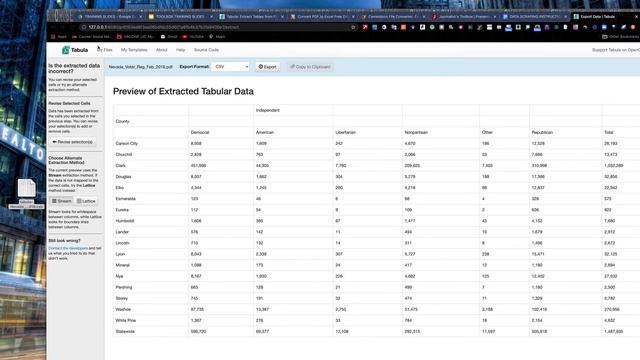The image size is (640, 360).
Task: Click the Eureka row label
Action: [122, 209]
